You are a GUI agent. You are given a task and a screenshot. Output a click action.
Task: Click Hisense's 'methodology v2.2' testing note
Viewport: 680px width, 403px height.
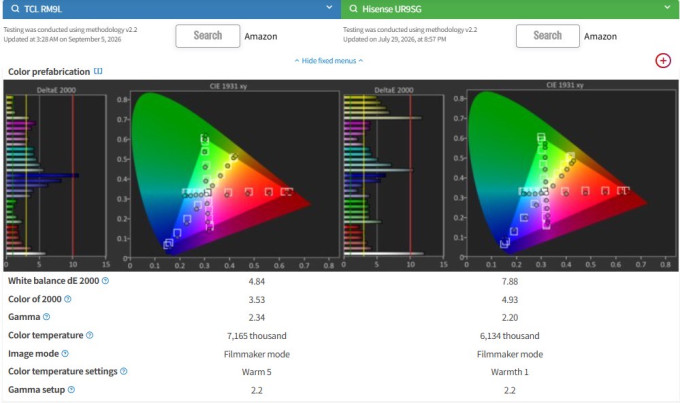410,29
